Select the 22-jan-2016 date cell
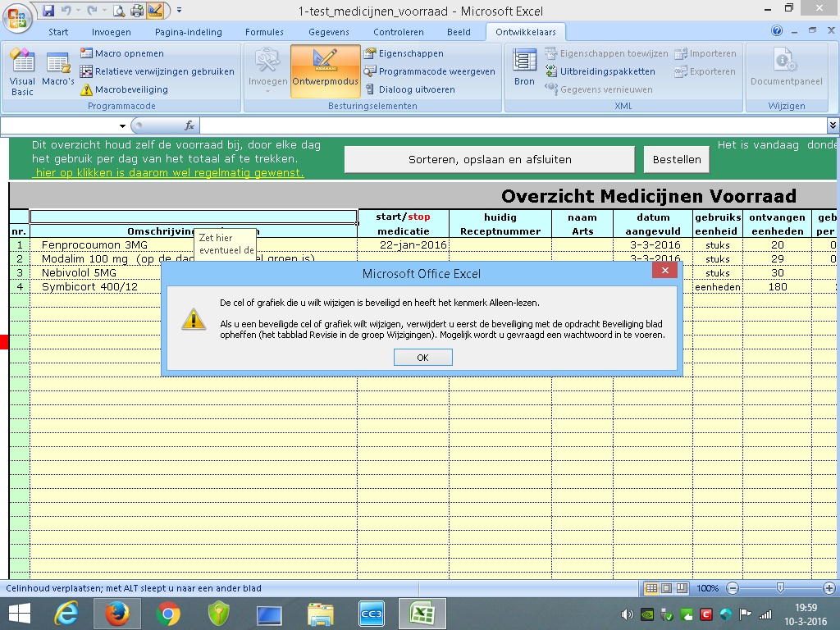 click(403, 244)
